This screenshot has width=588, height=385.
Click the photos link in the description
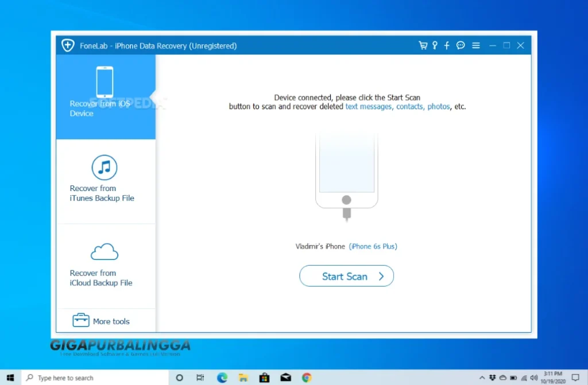[439, 106]
